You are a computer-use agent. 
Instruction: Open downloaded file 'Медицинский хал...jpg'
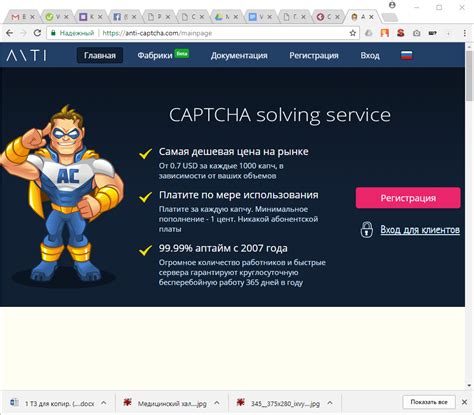pyautogui.click(x=166, y=403)
